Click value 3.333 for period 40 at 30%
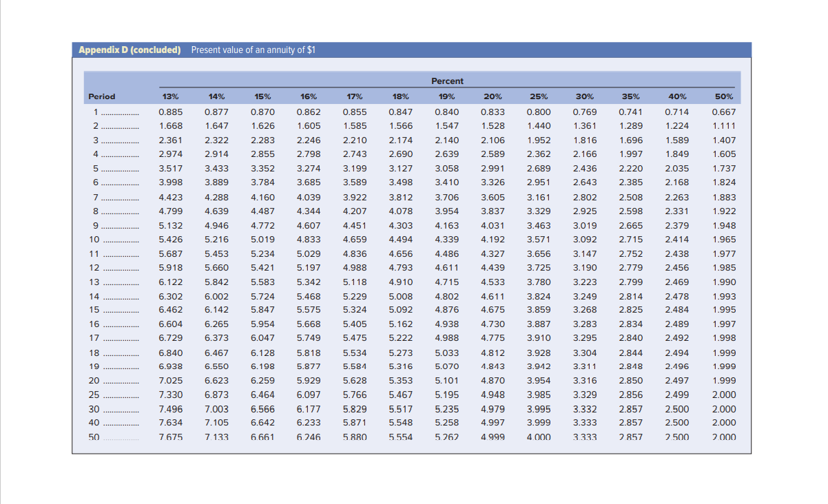This screenshot has height=504, width=828. [585, 423]
